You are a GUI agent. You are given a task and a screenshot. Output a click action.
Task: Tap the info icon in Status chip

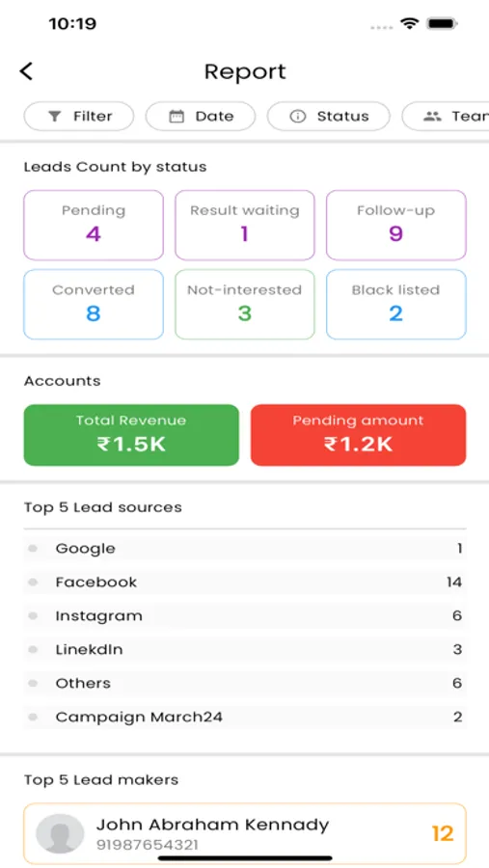click(297, 117)
